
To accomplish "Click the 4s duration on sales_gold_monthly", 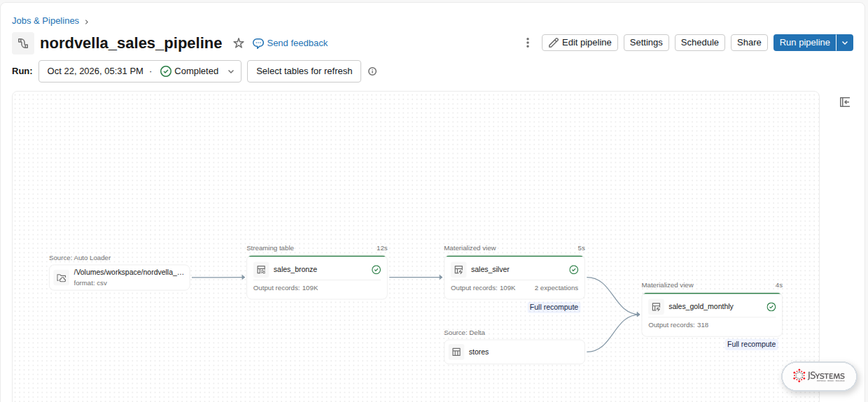I will (779, 285).
